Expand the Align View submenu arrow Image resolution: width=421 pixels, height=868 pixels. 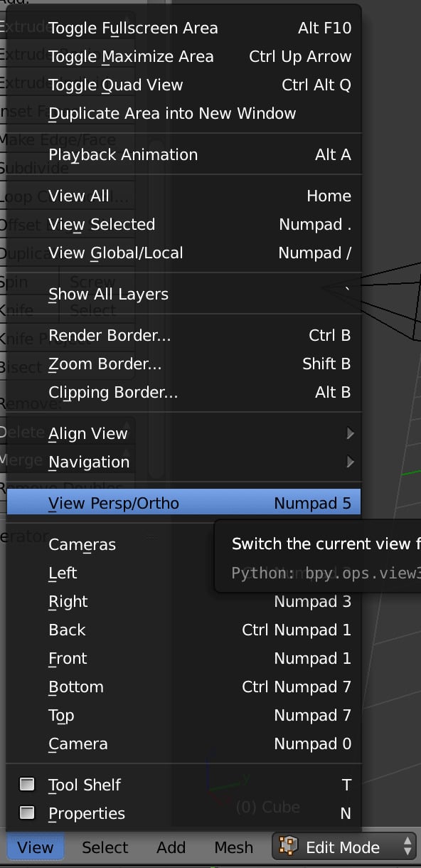tap(349, 433)
